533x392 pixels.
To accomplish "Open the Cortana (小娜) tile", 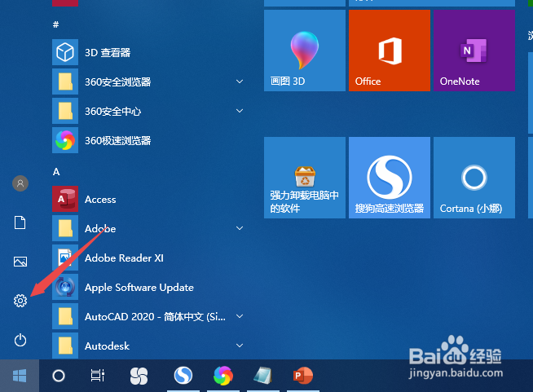I will pyautogui.click(x=474, y=178).
